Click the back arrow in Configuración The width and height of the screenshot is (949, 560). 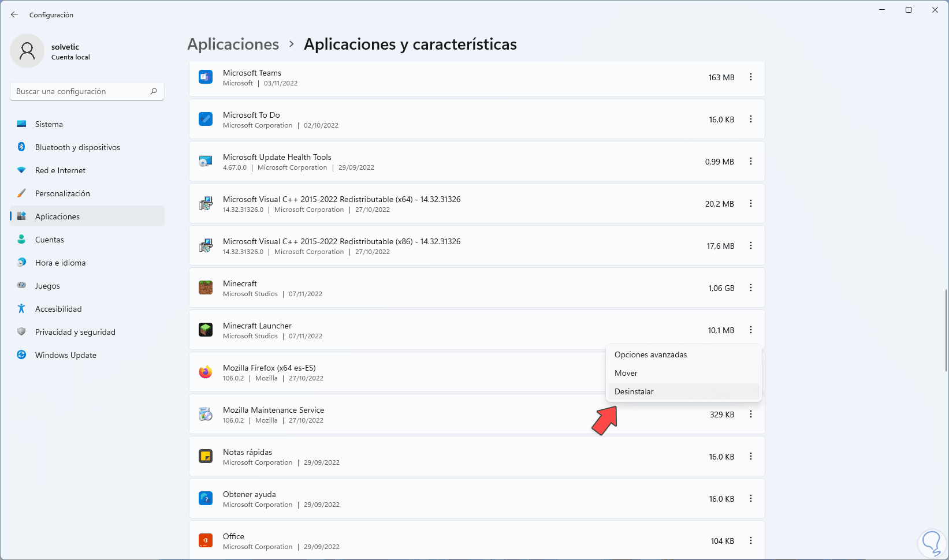tap(14, 15)
